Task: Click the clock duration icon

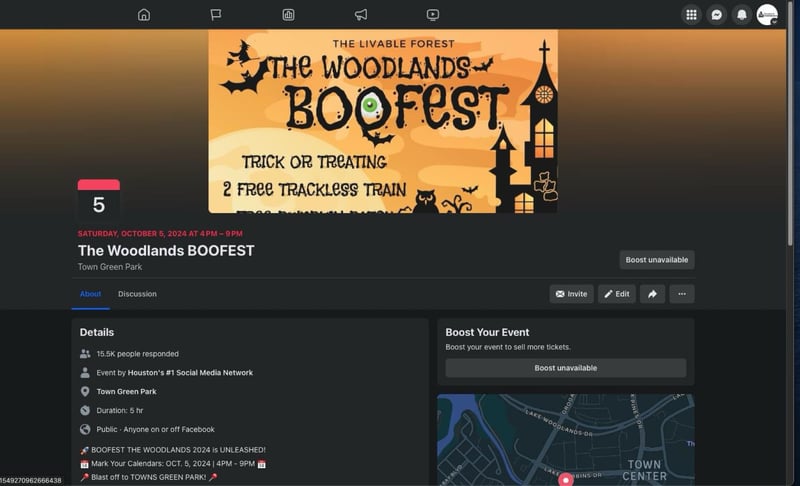Action: pos(85,411)
